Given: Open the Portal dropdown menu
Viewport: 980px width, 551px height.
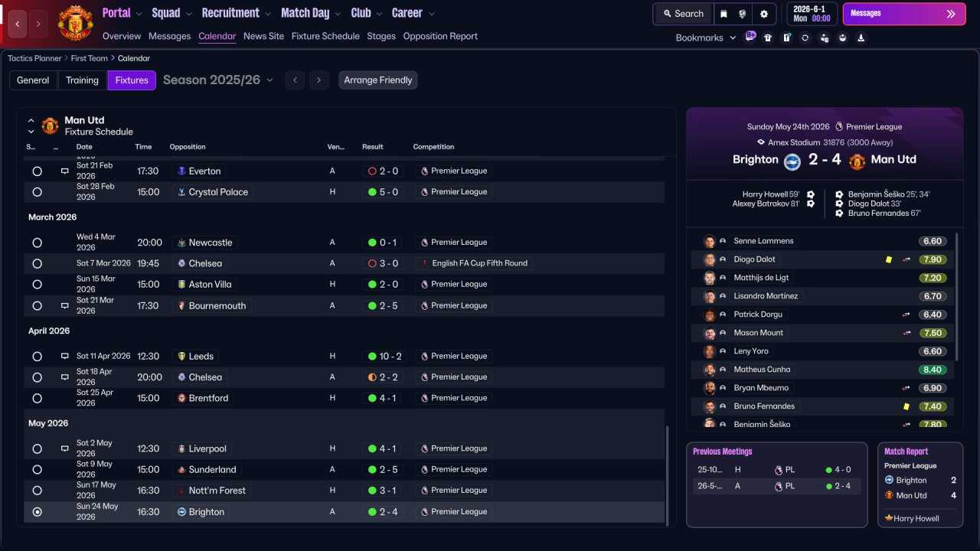Looking at the screenshot, I should tap(122, 13).
